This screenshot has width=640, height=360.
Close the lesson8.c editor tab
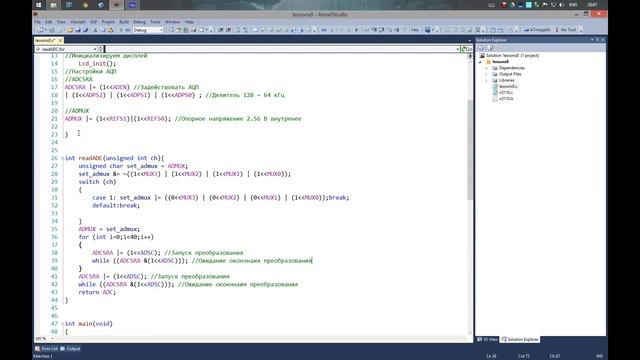click(60, 40)
